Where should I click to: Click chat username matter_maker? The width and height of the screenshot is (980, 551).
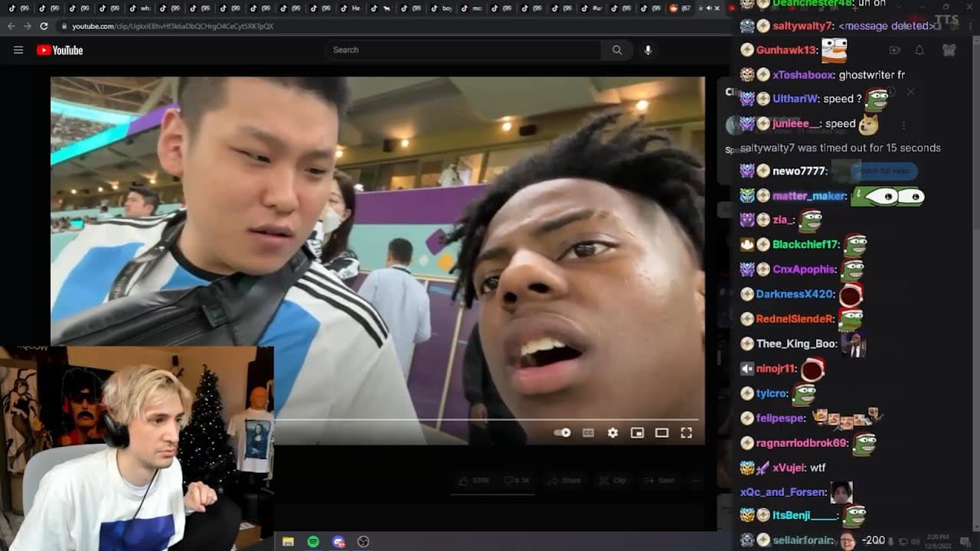coord(810,196)
